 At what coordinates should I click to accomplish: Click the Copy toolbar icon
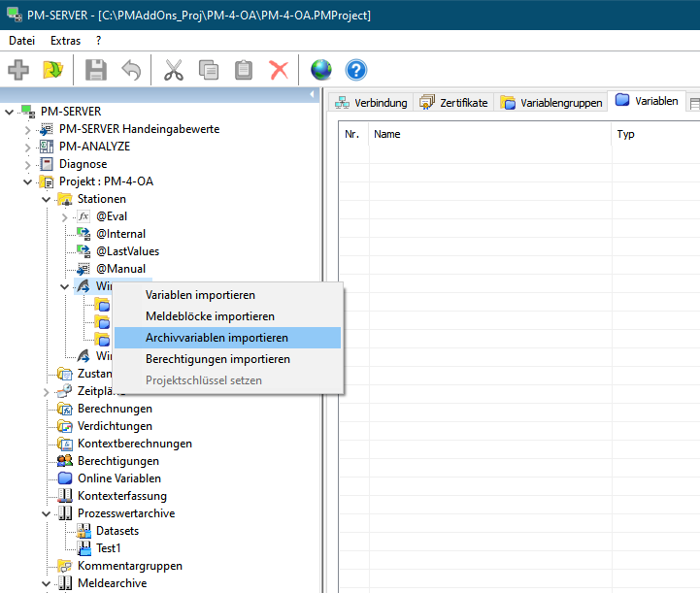pyautogui.click(x=209, y=70)
